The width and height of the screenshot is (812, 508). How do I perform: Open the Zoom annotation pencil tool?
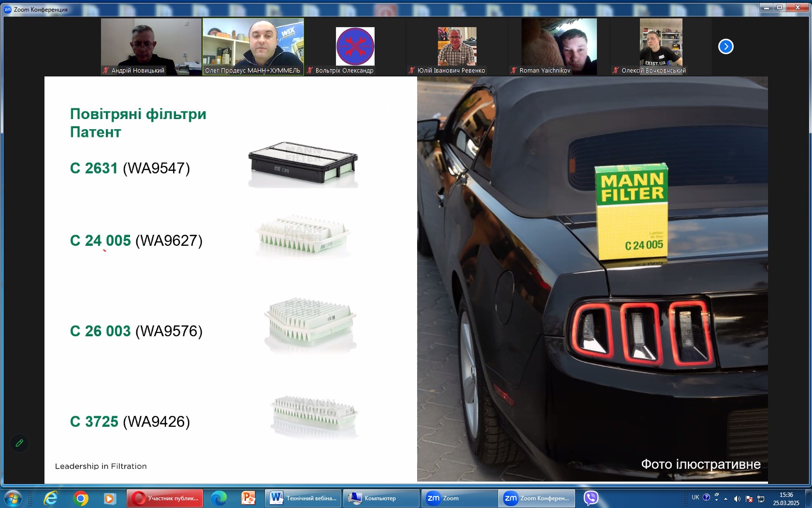pos(19,443)
